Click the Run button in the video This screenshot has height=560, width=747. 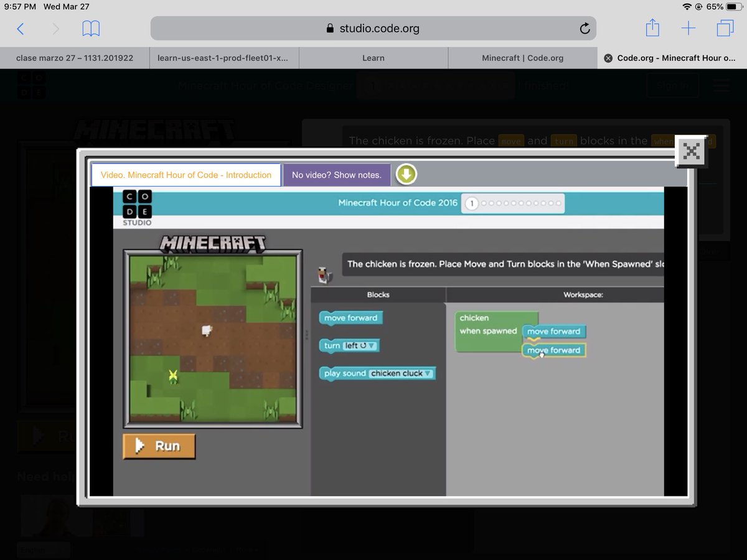(x=159, y=446)
